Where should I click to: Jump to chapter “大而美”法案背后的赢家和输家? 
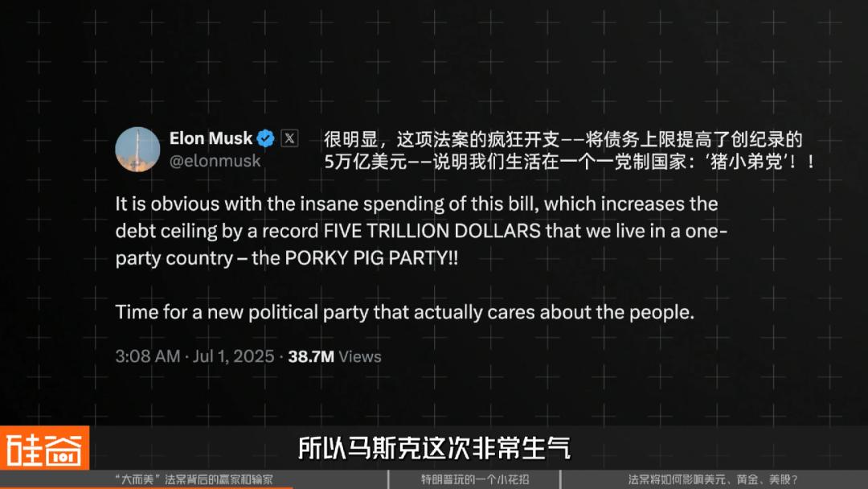click(194, 479)
